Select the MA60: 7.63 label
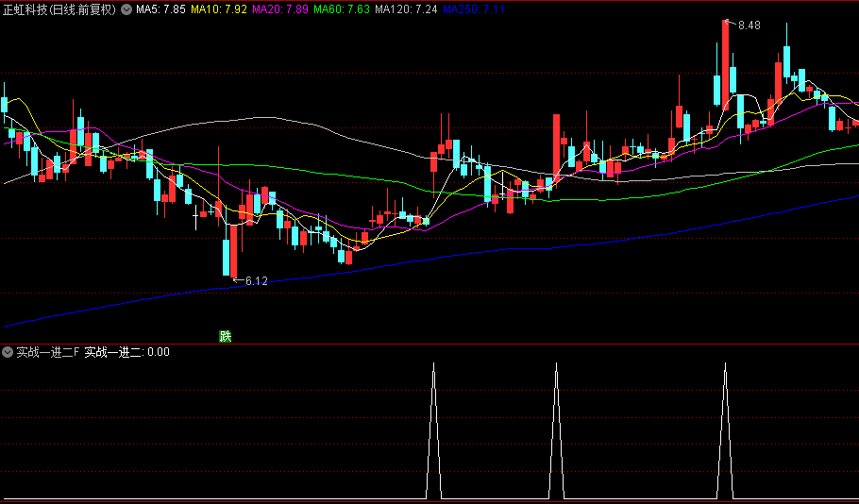 (343, 9)
